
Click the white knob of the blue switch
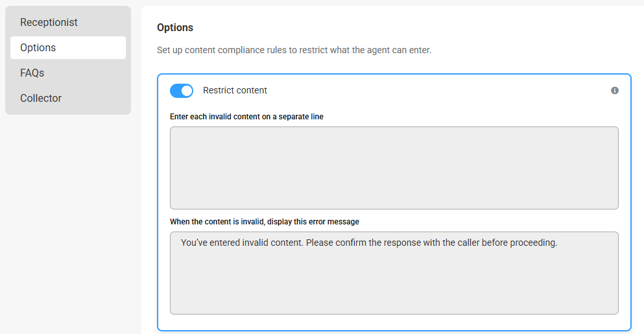coord(187,91)
